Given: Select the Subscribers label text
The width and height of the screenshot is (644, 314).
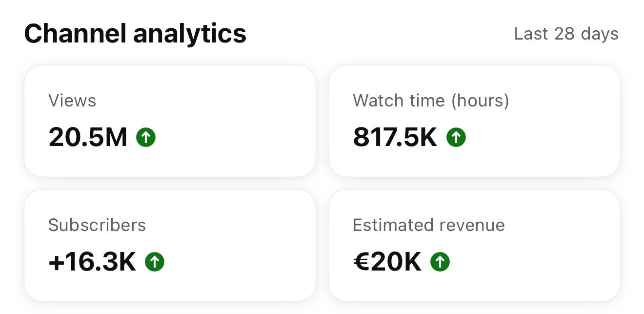Looking at the screenshot, I should pos(97,225).
